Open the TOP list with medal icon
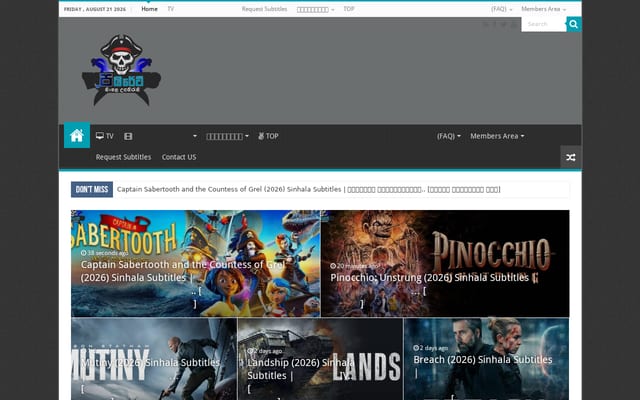The image size is (640, 400). 268,136
